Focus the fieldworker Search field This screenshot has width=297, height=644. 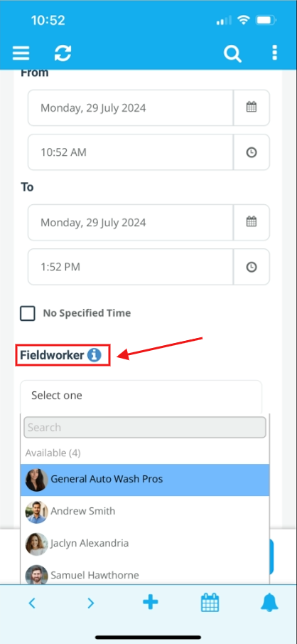tap(145, 428)
